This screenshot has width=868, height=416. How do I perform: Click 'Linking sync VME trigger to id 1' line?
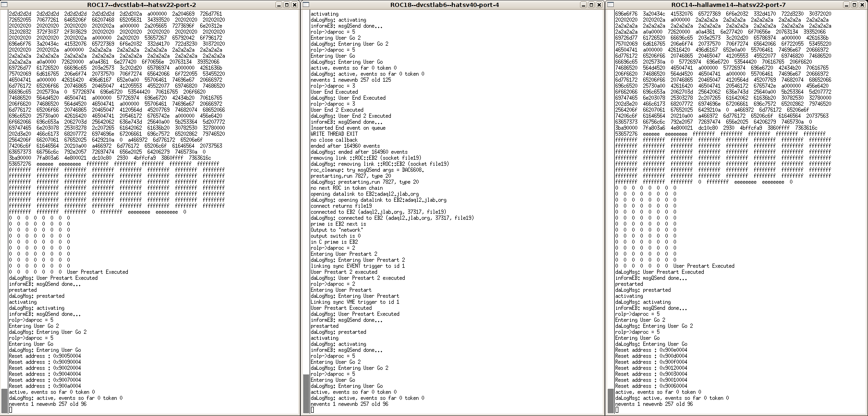point(355,302)
